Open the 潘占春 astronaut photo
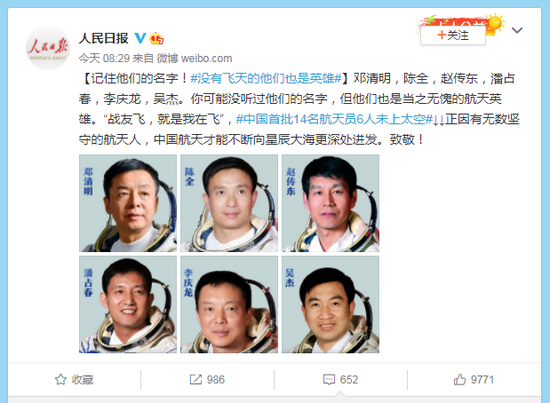550x403 pixels. pos(128,304)
